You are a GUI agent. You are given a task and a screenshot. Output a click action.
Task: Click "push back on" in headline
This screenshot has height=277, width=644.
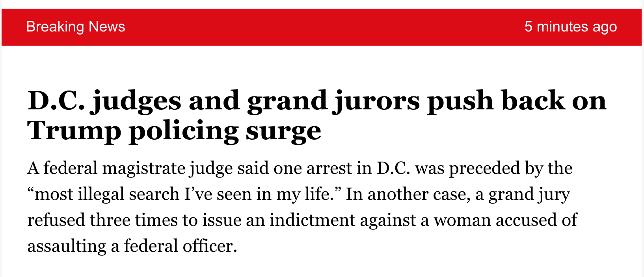click(x=517, y=101)
